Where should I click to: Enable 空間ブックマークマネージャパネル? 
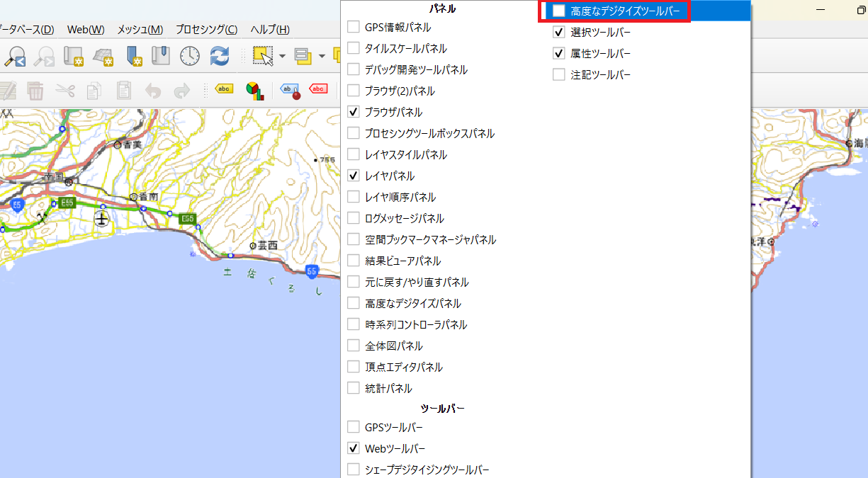tap(354, 239)
